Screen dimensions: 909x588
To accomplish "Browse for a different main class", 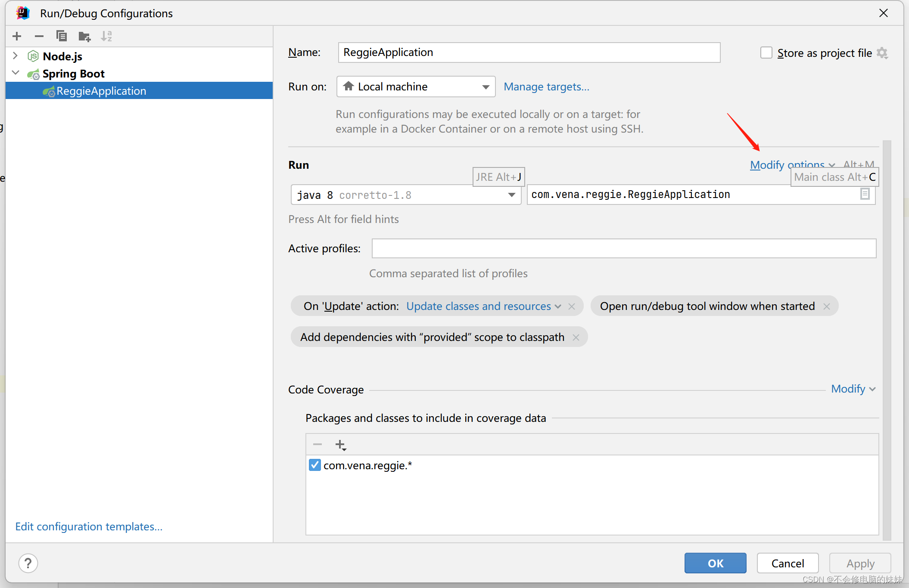I will (x=865, y=194).
